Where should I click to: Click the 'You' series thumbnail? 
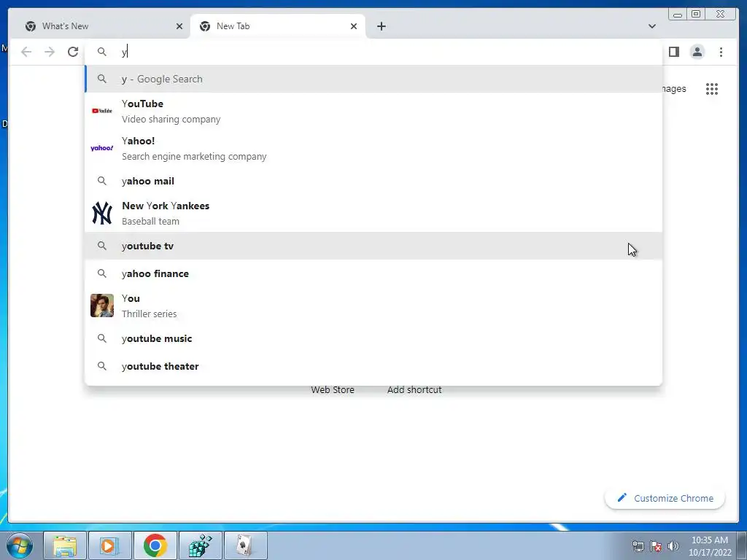pyautogui.click(x=102, y=306)
